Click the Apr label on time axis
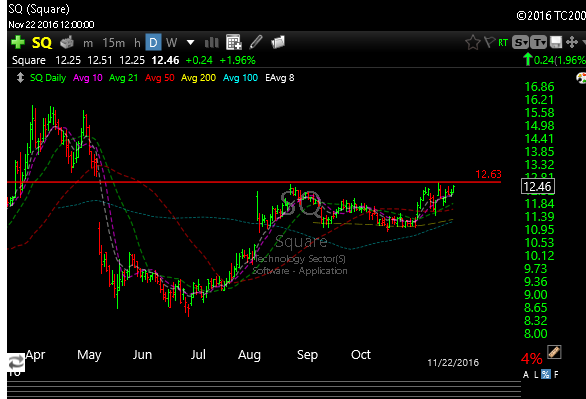586x399 pixels. click(x=35, y=355)
